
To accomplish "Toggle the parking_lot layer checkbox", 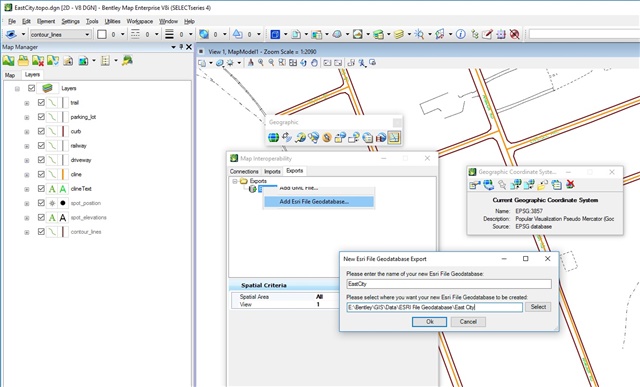I will (x=41, y=117).
